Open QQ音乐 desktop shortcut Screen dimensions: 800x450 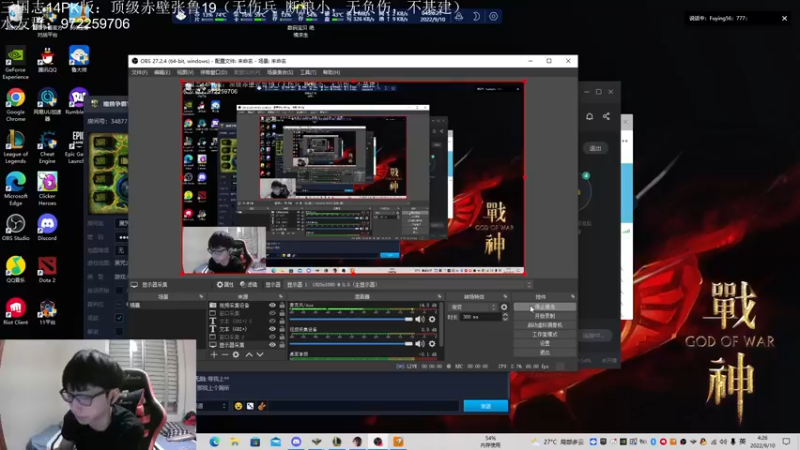(15, 269)
